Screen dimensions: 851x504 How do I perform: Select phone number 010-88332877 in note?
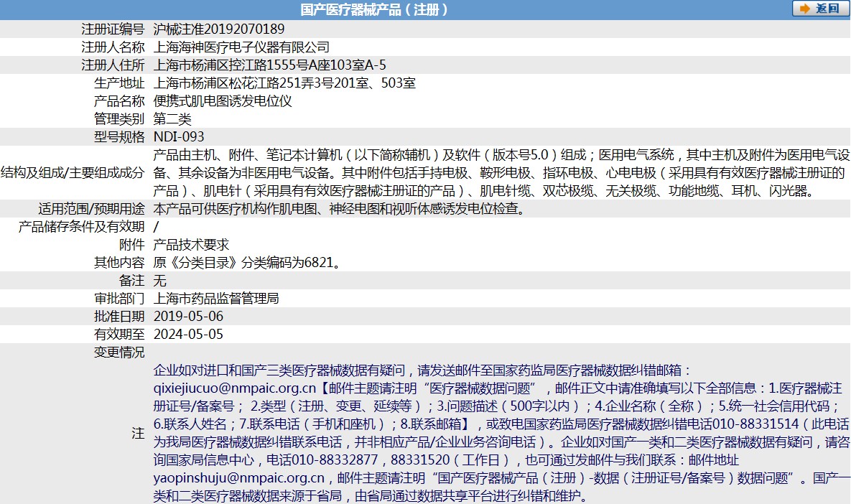pos(335,459)
